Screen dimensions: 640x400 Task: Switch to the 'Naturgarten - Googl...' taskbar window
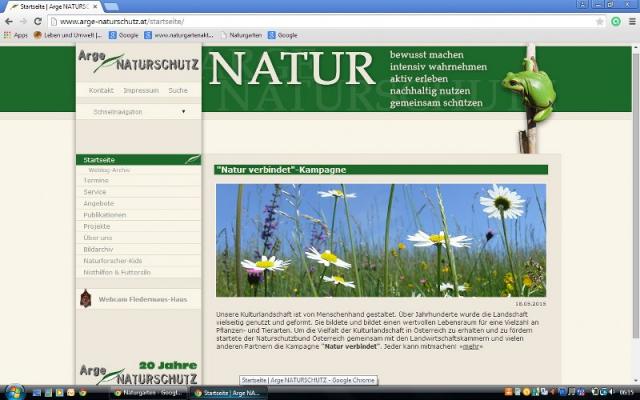149,393
